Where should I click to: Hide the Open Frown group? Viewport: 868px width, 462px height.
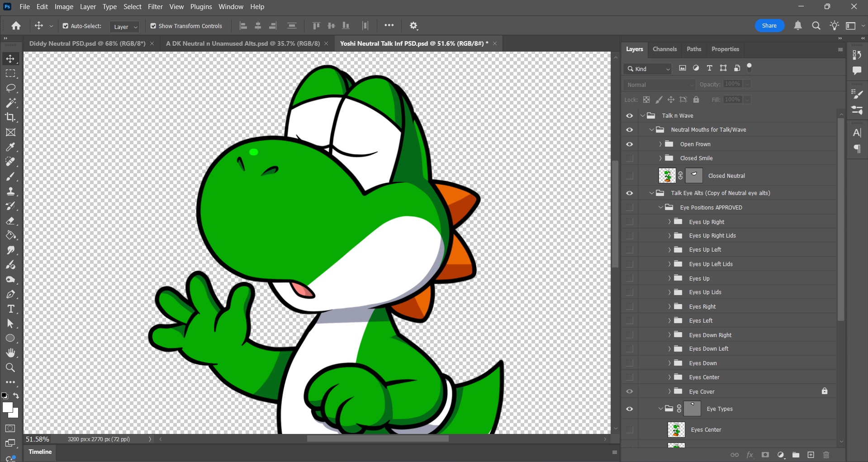pos(630,144)
